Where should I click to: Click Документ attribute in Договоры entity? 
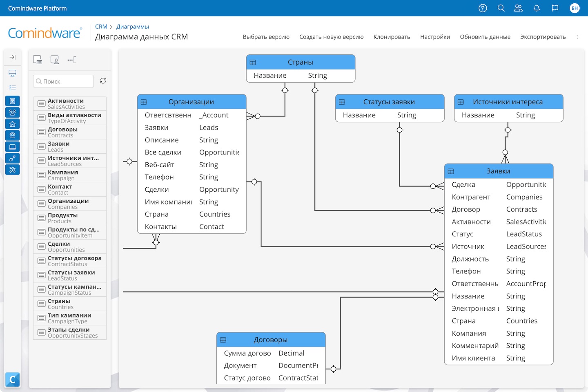[x=240, y=365]
